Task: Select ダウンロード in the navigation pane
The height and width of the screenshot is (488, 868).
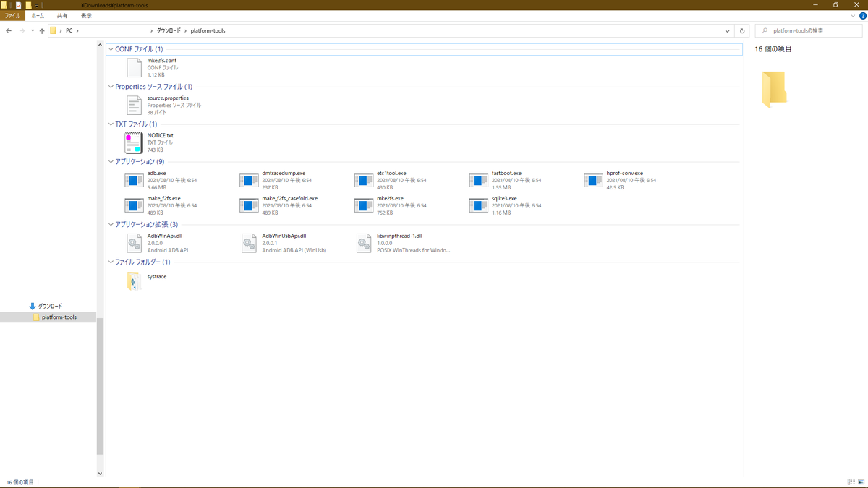Action: [x=50, y=307]
